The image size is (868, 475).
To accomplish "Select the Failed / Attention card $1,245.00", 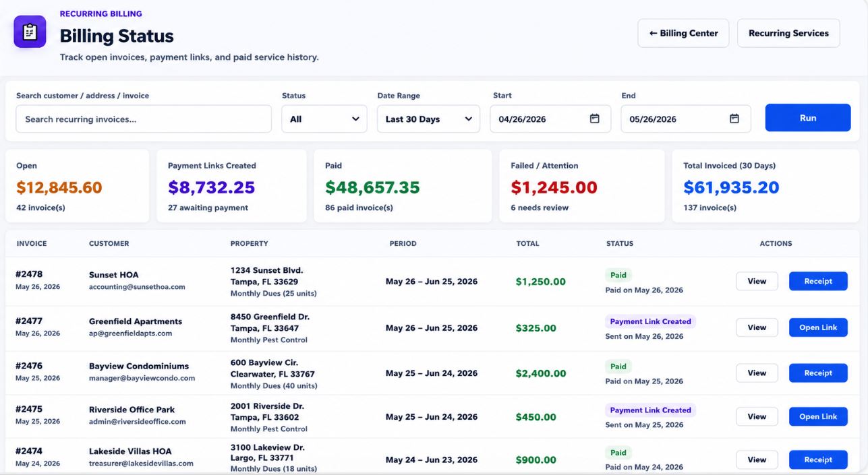I will pyautogui.click(x=582, y=186).
